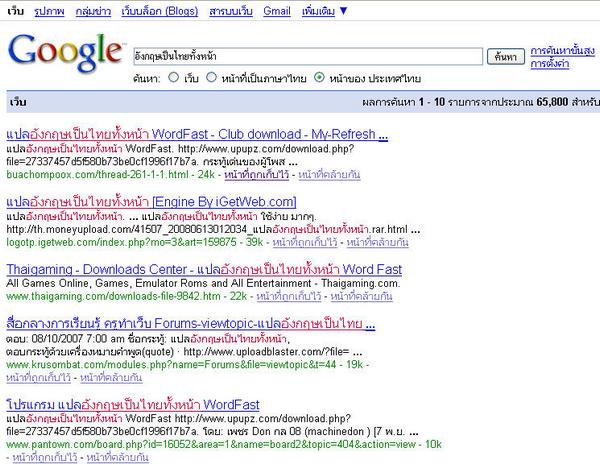Viewport: 600px width, 473px height.
Task: Click the www.pantown.com/board.php URL text
Action: click(211, 445)
